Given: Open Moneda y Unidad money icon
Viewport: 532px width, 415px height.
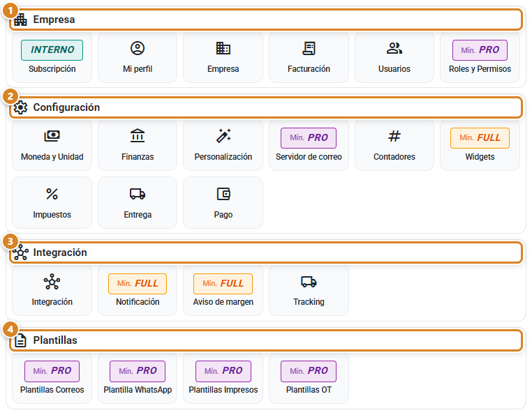Looking at the screenshot, I should tap(52, 145).
